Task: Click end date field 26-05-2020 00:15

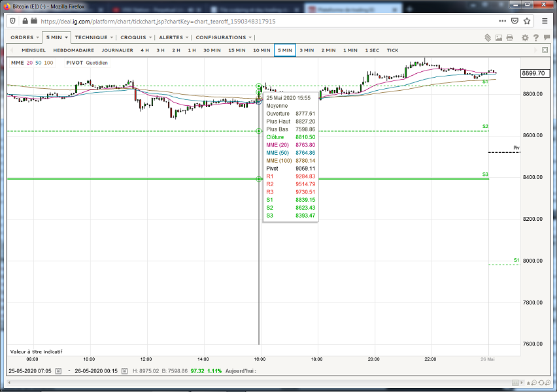Action: [x=96, y=371]
